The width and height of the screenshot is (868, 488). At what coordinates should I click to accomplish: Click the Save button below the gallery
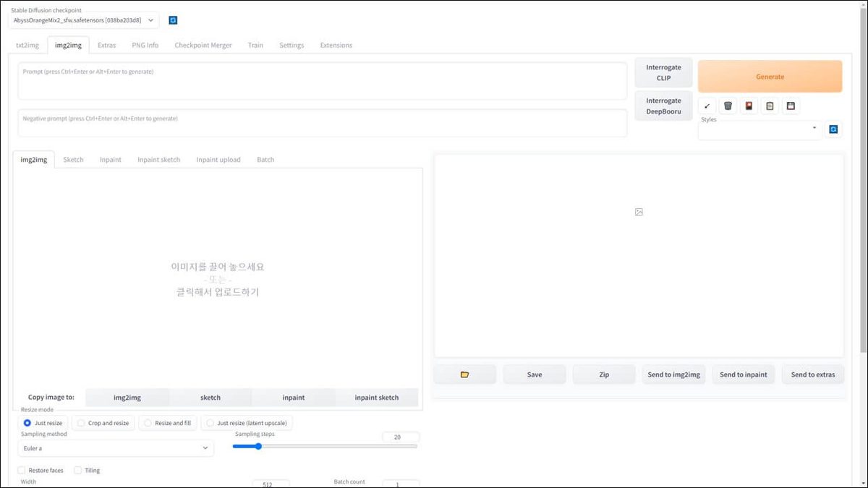pyautogui.click(x=535, y=374)
